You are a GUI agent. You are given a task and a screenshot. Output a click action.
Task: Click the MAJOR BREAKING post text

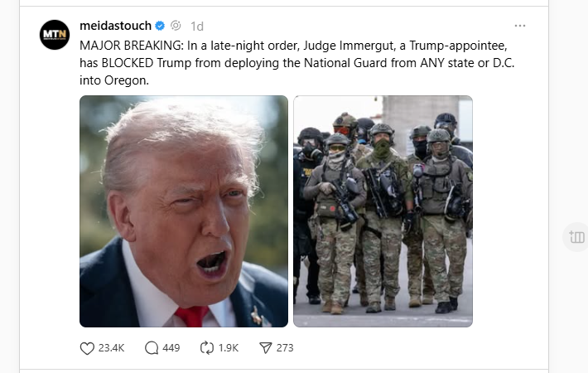point(297,63)
